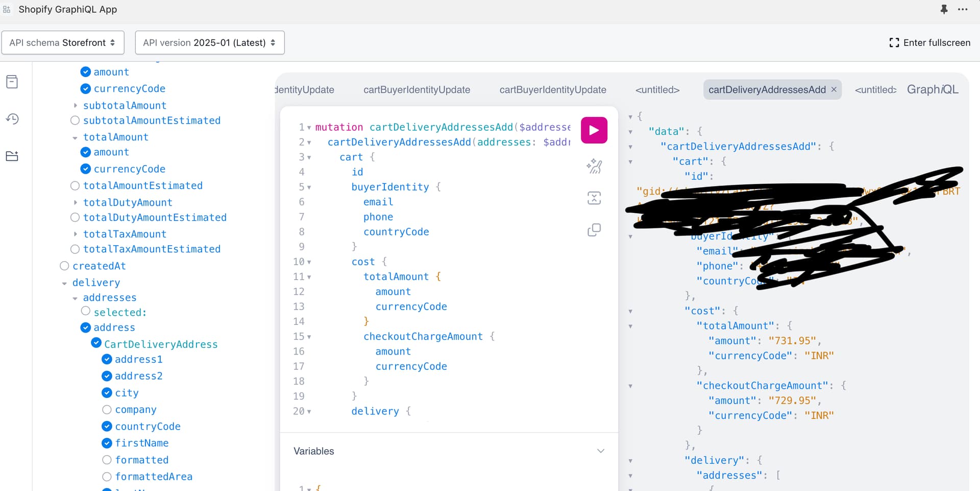
Task: Open the three-dots more options menu
Action: pos(963,9)
